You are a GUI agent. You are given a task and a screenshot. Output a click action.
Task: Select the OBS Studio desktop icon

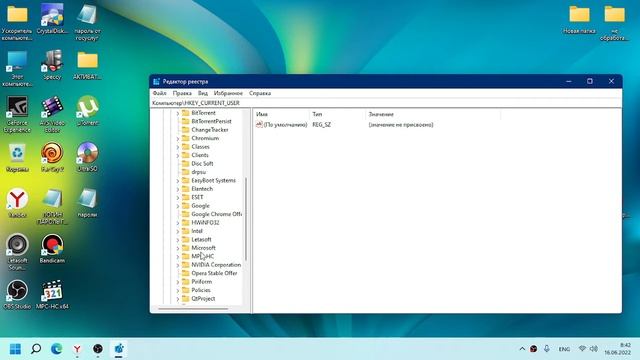pos(17,294)
